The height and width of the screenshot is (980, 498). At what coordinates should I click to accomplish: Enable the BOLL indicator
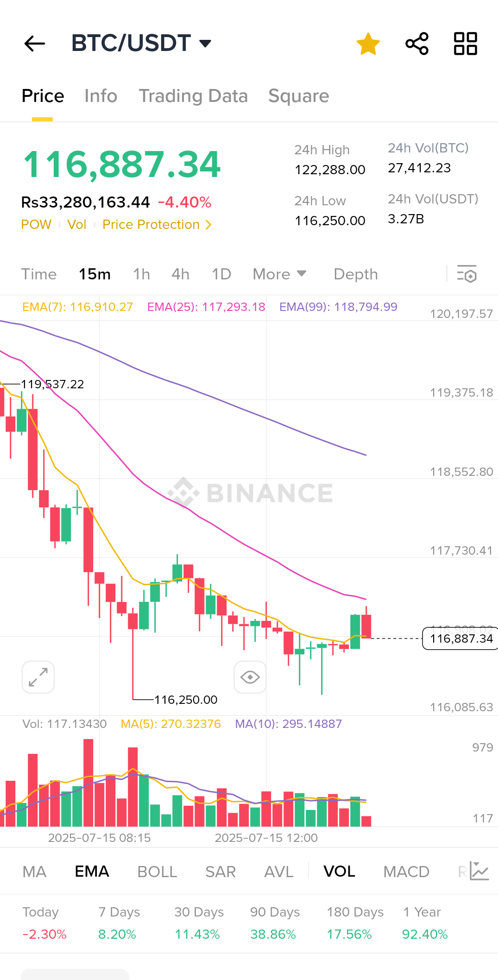point(157,872)
